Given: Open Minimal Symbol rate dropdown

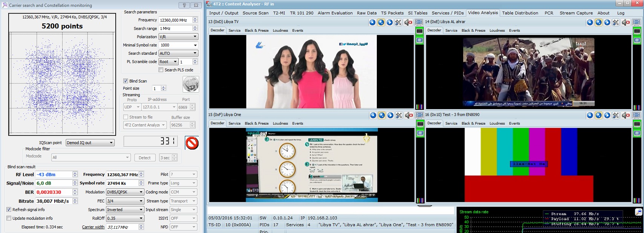Looking at the screenshot, I should (178, 45).
